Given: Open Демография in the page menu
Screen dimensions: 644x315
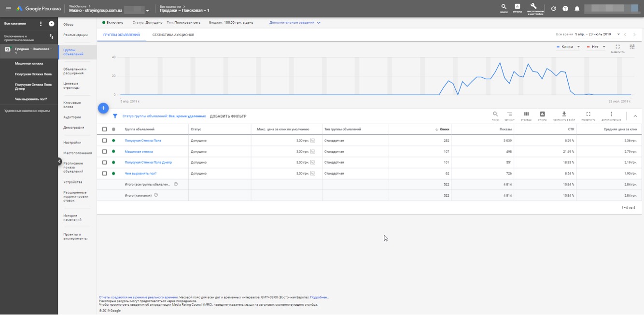Looking at the screenshot, I should [74, 128].
